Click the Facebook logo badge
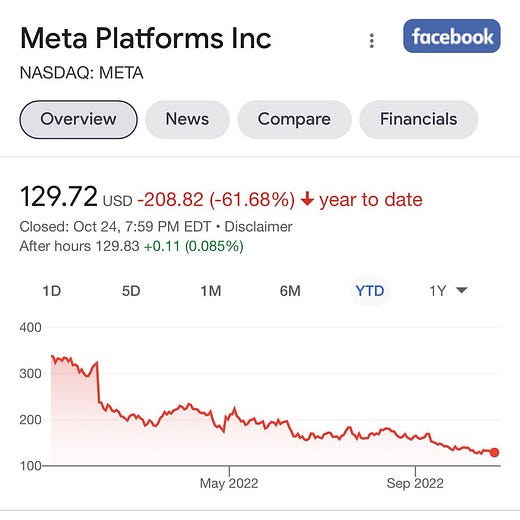This screenshot has height=520, width=520. (452, 36)
